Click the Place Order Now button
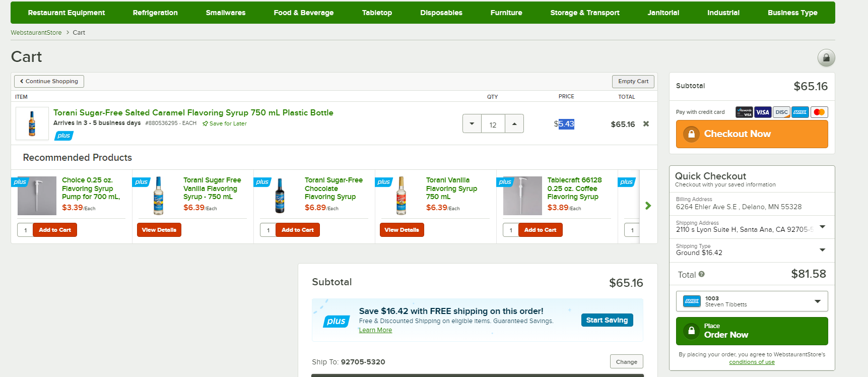Screen dimensions: 868x377 [x=752, y=331]
